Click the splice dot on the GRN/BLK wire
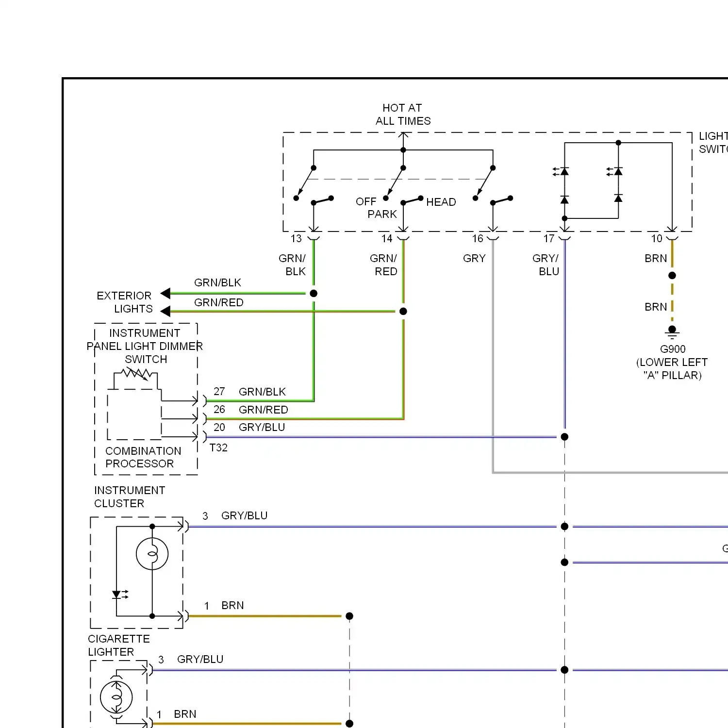This screenshot has width=728, height=728. tap(314, 293)
